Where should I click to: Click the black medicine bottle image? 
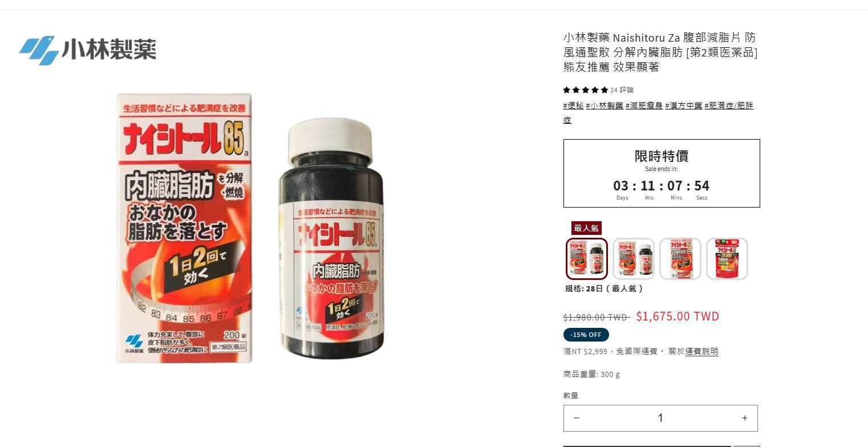click(x=331, y=238)
